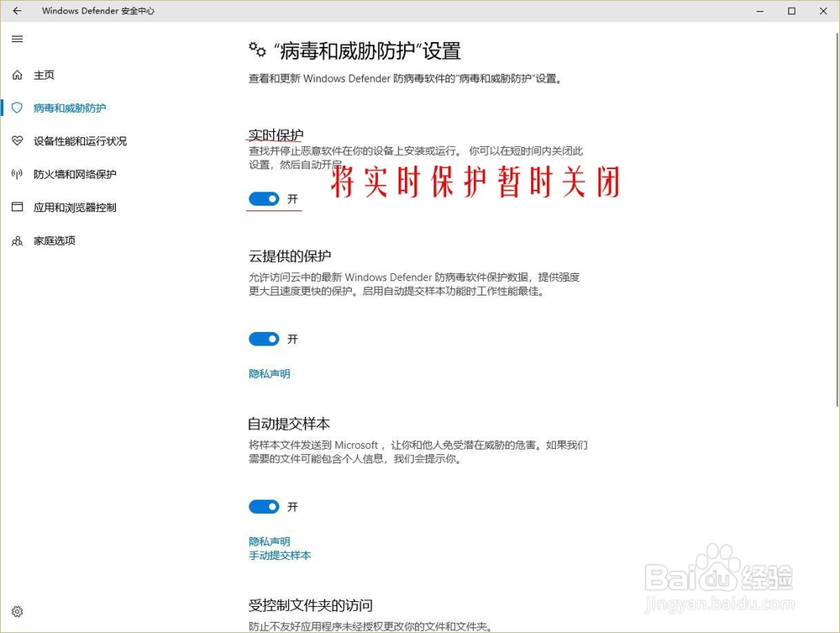Click the Windows Defender 安全中心 window title
This screenshot has width=840, height=633.
(x=98, y=11)
